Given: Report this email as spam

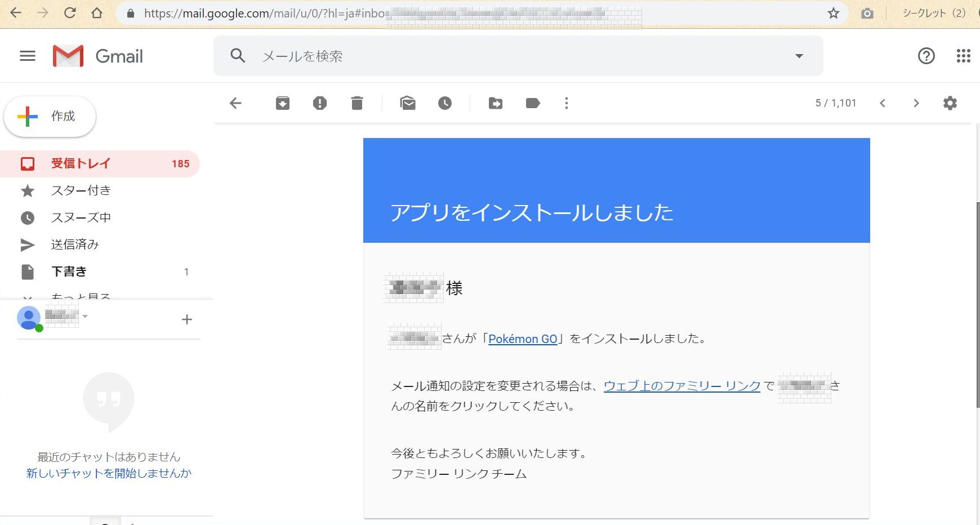Looking at the screenshot, I should (x=319, y=103).
